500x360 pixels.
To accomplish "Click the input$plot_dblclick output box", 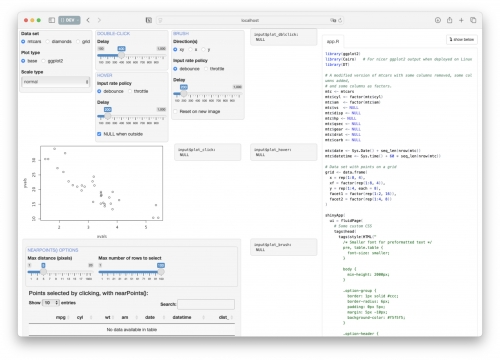I will point(284,37).
